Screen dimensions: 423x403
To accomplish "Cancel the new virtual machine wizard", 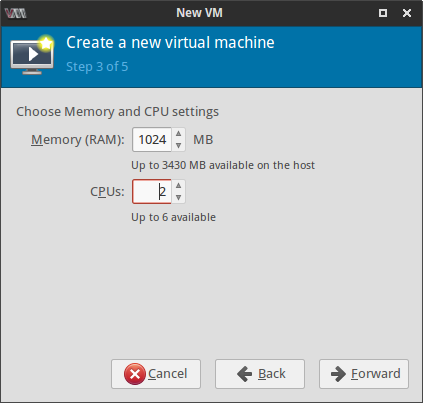I will pos(156,374).
